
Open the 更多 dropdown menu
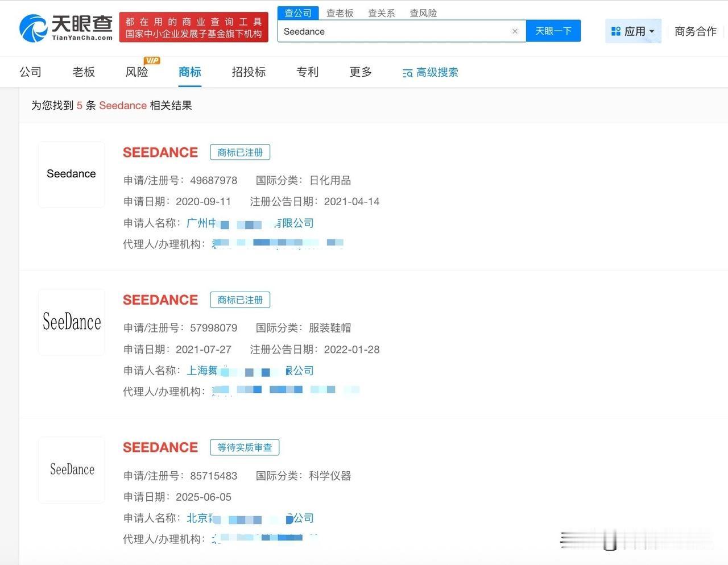359,72
